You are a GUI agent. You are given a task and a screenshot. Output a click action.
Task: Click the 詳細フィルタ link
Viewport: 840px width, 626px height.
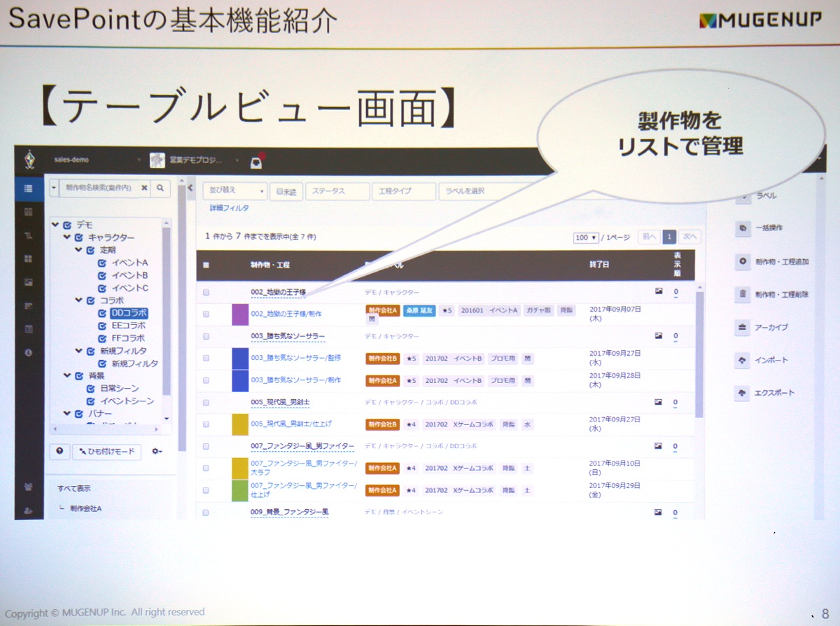229,208
